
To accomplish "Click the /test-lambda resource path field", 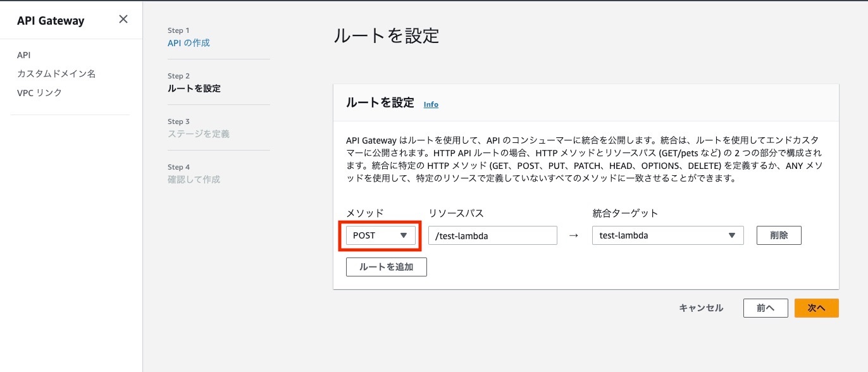I will pyautogui.click(x=493, y=235).
